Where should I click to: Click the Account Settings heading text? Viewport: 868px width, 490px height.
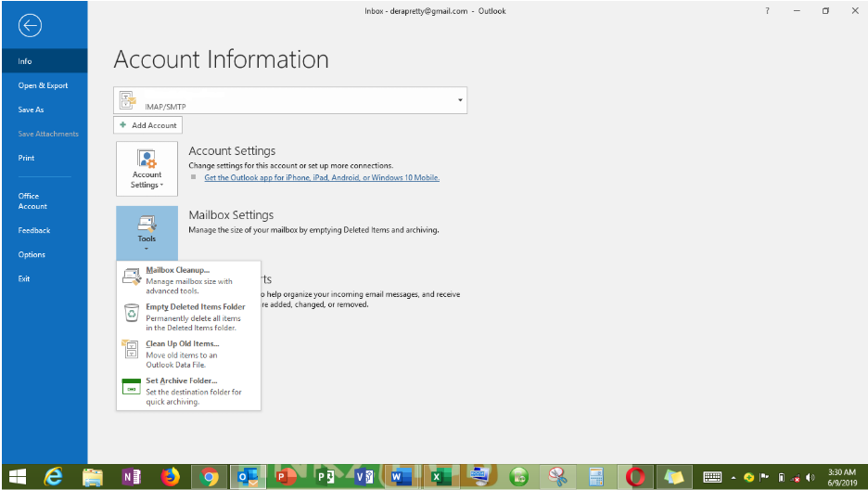[x=232, y=150]
